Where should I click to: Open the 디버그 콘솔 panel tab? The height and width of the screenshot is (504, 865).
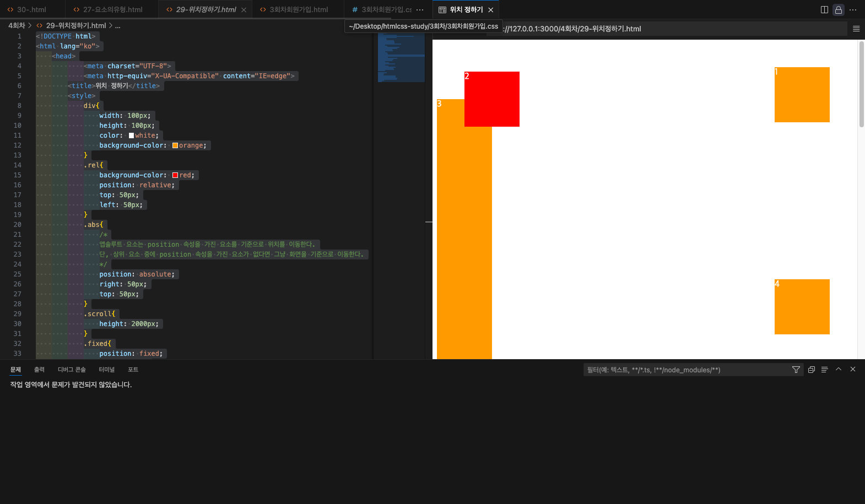72,370
